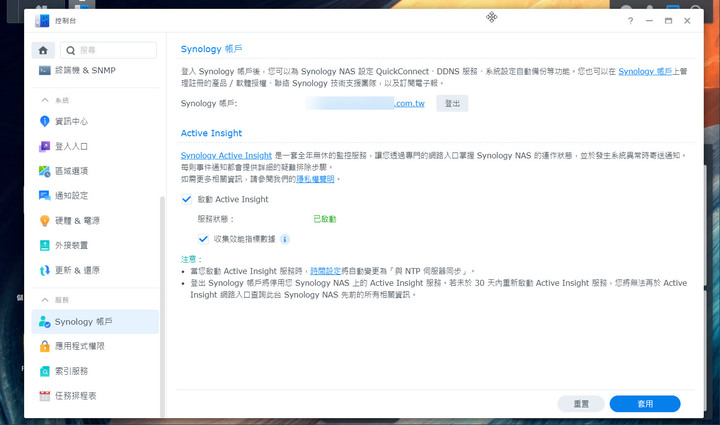
Task: Open the Synology 帳戶 link in description
Action: coord(645,71)
